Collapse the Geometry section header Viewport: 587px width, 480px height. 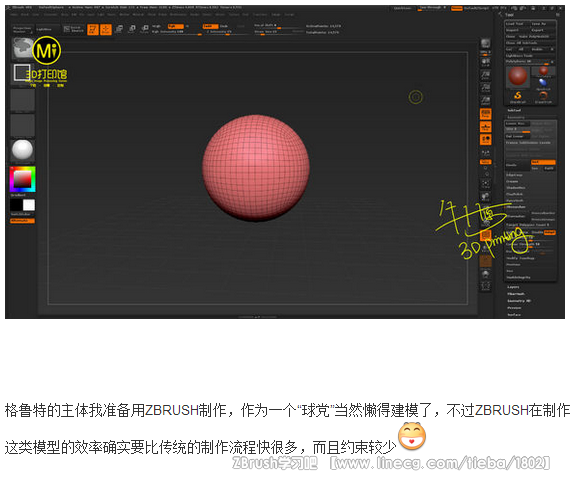pyautogui.click(x=515, y=117)
